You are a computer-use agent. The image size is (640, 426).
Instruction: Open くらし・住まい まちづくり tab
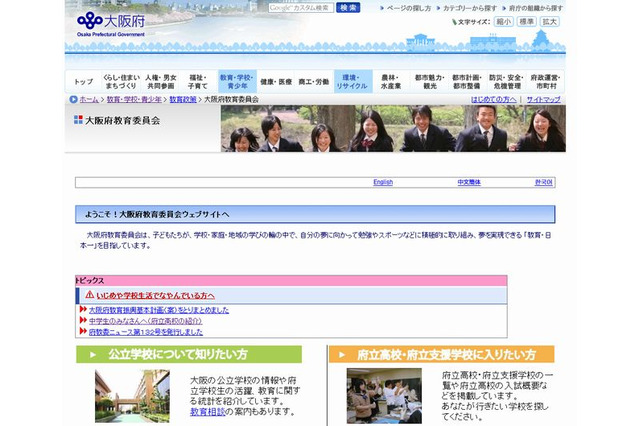pyautogui.click(x=121, y=82)
